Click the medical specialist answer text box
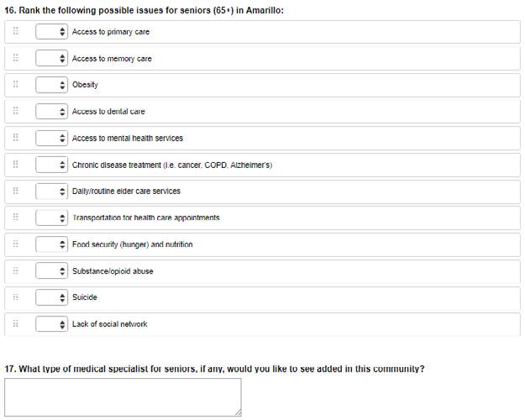The image size is (525, 420). coord(123,397)
